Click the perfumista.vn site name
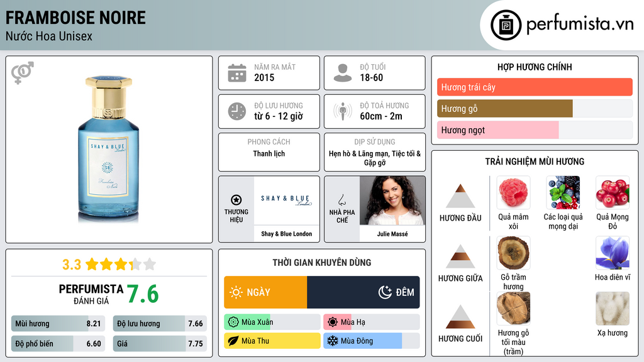The height and width of the screenshot is (362, 644). click(580, 25)
